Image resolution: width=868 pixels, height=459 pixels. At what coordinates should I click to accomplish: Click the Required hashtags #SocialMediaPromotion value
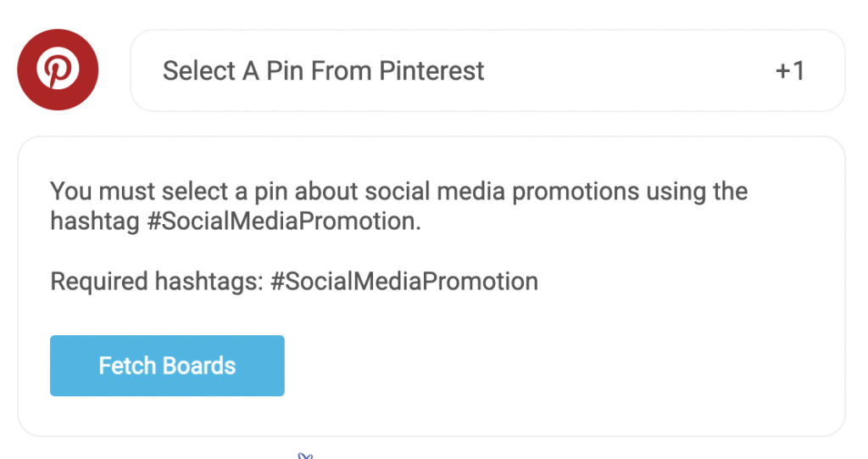(404, 281)
